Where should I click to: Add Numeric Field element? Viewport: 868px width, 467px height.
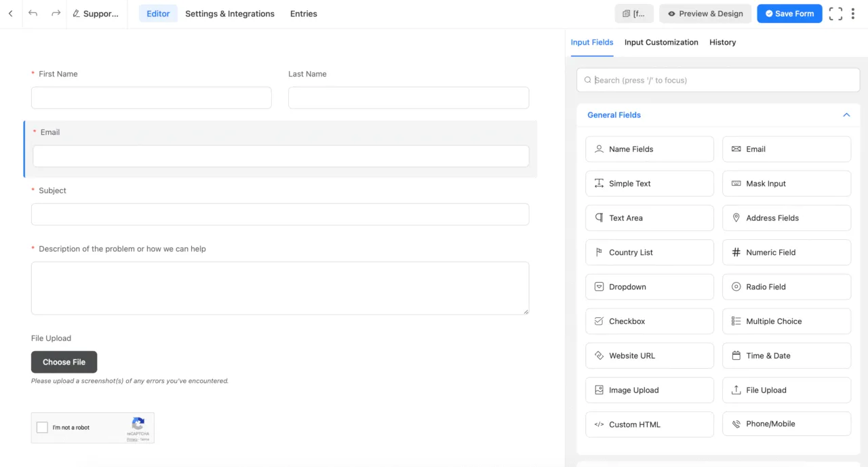(x=787, y=252)
